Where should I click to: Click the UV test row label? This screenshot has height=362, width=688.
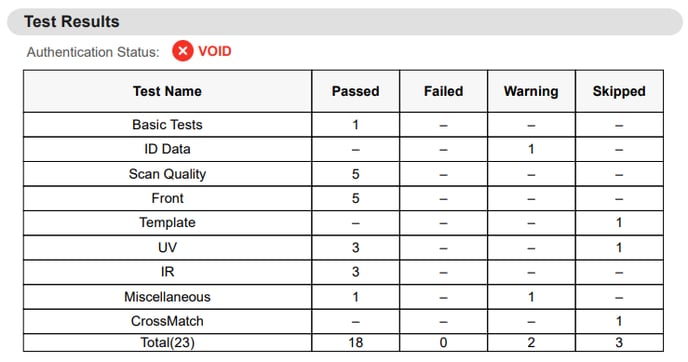(x=167, y=247)
